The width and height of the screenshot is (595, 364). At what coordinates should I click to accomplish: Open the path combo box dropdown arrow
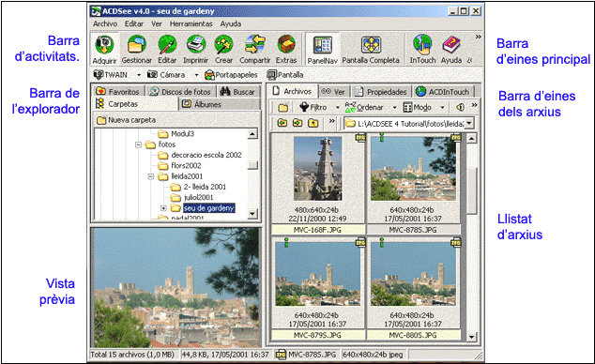tap(469, 123)
